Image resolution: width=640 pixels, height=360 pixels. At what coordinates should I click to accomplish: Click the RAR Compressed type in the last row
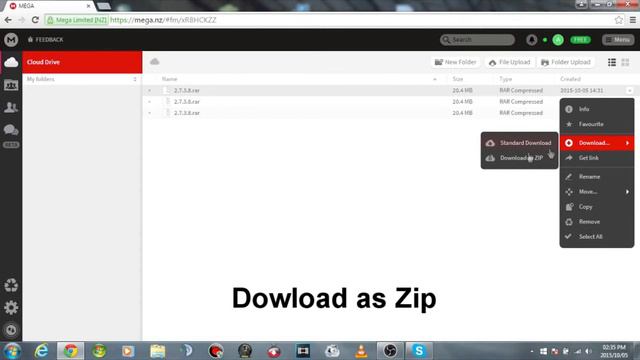pos(521,113)
